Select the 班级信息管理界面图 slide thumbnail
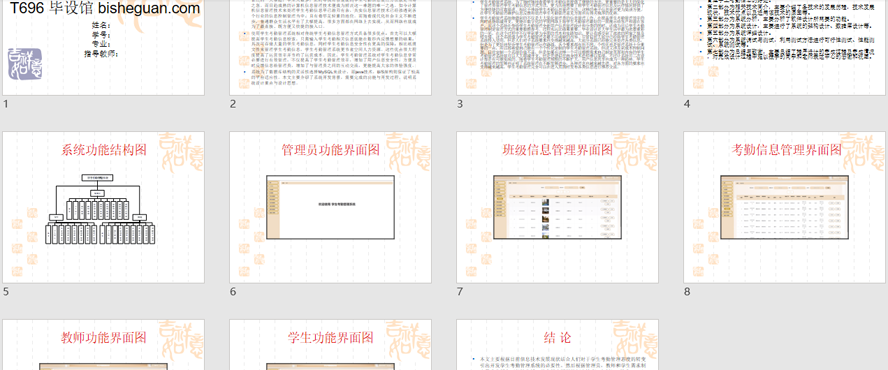 (558, 207)
